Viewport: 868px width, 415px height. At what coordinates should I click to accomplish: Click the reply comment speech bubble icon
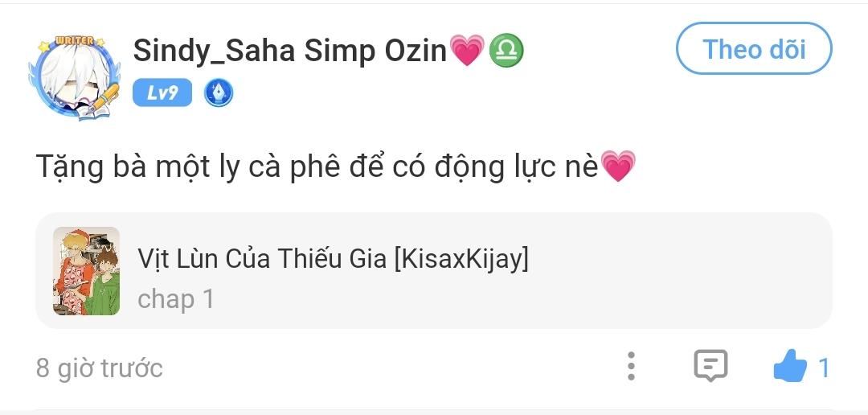(x=710, y=366)
